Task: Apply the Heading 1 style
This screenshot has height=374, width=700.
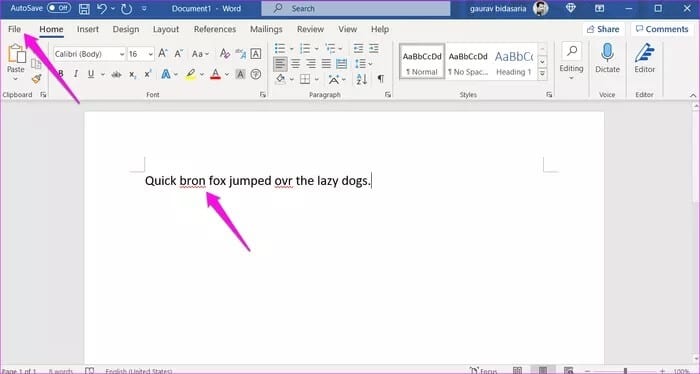Action: click(x=514, y=62)
